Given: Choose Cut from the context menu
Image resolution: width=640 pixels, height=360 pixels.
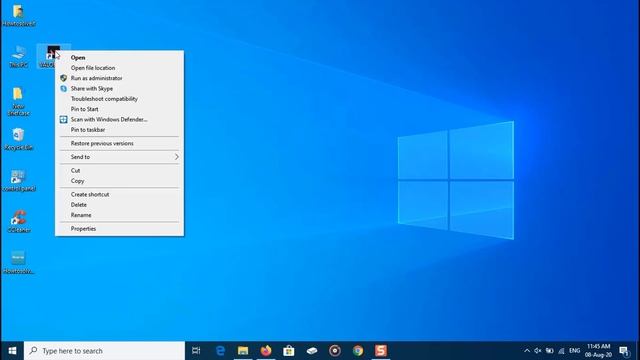Looking at the screenshot, I should click(119, 171).
